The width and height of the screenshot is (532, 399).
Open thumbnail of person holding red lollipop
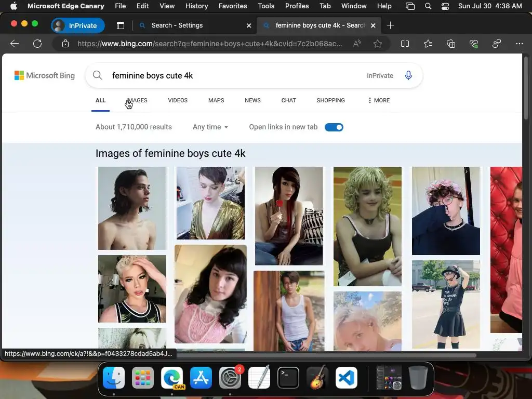[289, 216]
